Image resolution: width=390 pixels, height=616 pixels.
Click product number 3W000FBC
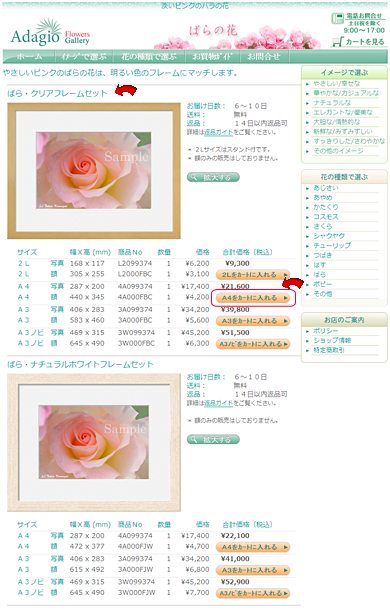click(136, 343)
